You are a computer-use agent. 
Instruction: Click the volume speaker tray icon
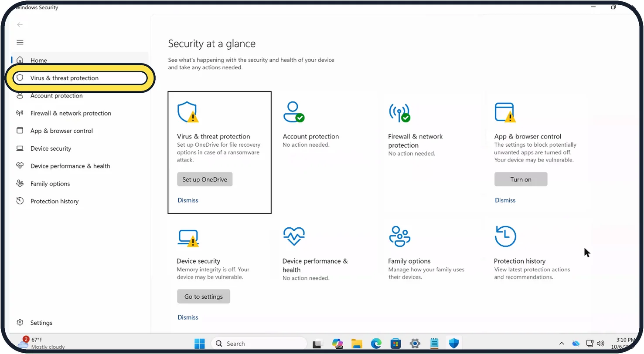pyautogui.click(x=601, y=344)
